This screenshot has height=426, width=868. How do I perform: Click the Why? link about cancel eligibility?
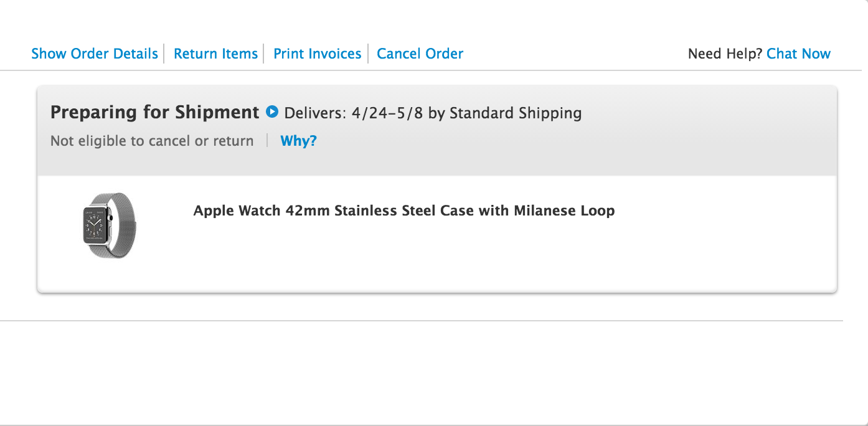298,141
